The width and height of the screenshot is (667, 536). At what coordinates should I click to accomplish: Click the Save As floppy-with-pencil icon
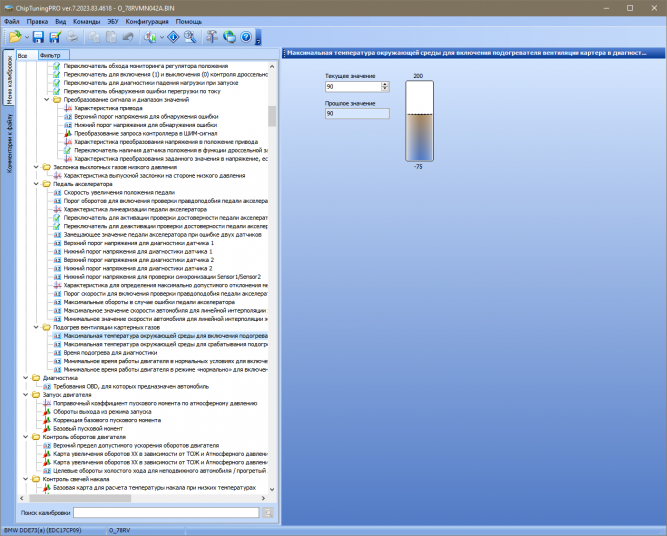(55, 37)
